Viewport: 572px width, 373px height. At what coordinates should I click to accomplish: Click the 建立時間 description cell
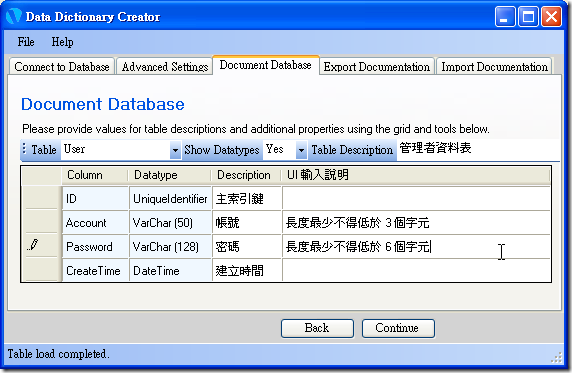tap(247, 270)
